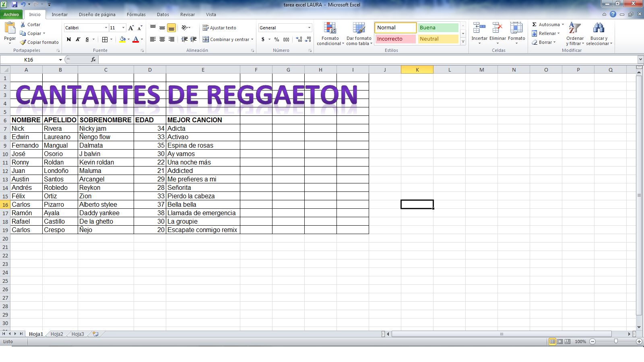Apply the Incorrecto cell style
The image size is (644, 362).
(395, 39)
